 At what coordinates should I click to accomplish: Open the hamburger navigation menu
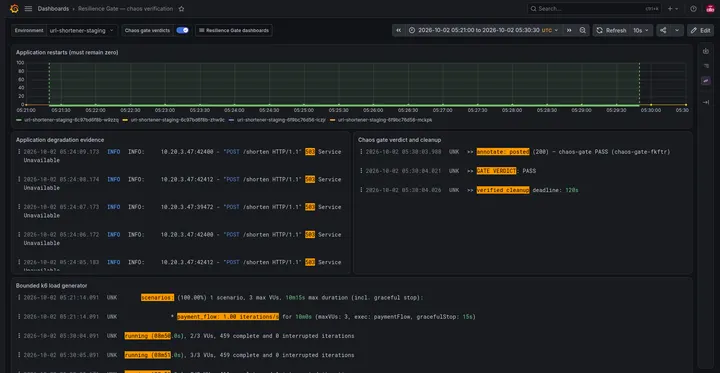[x=28, y=9]
